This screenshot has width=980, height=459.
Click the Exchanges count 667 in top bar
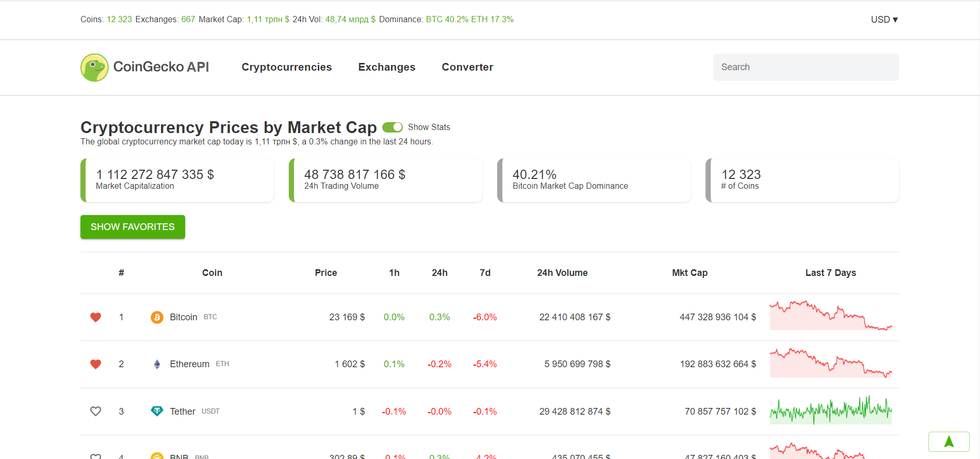pos(188,20)
